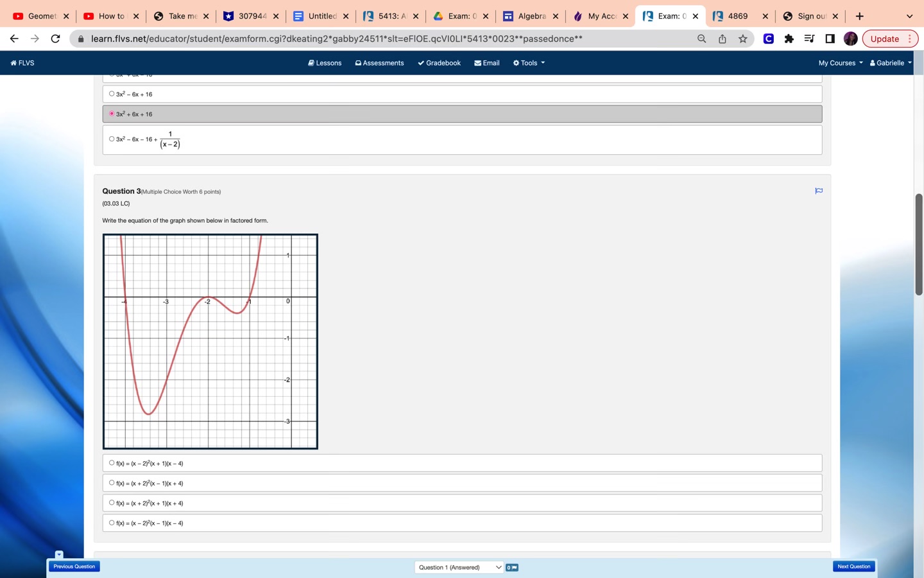Viewport: 924px width, 578px height.
Task: Click the browser back arrow
Action: coord(14,39)
